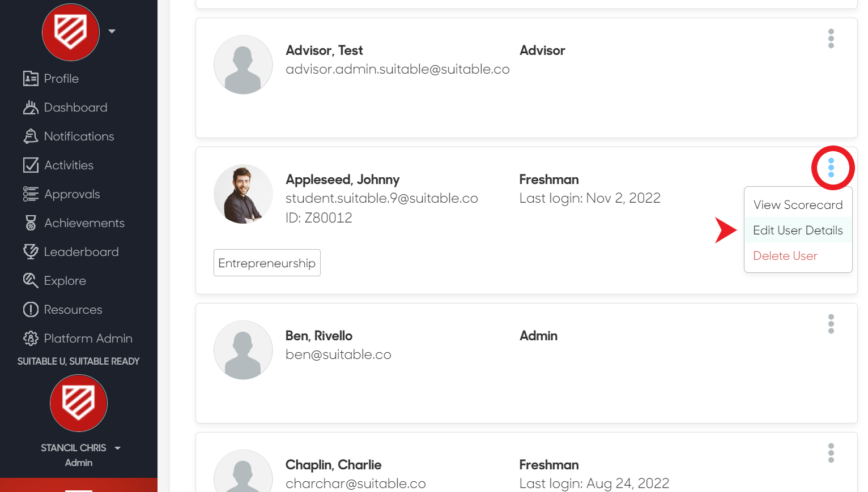Click the Achievements medal icon
Viewport: 868px width, 492px height.
(x=31, y=223)
